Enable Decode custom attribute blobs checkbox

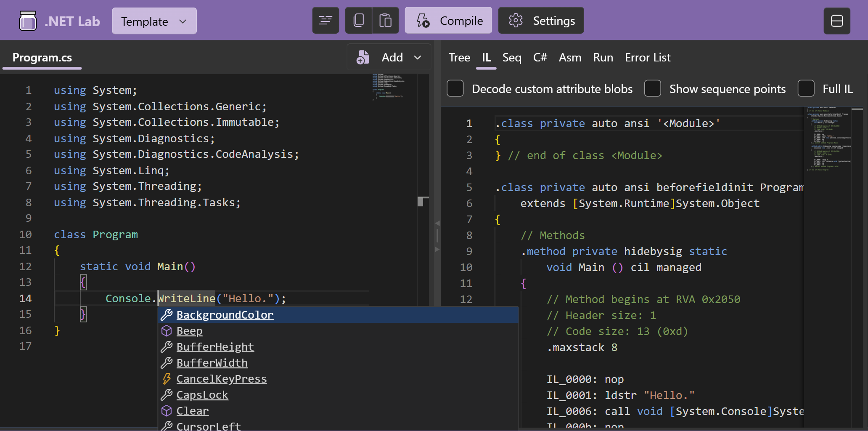(455, 88)
